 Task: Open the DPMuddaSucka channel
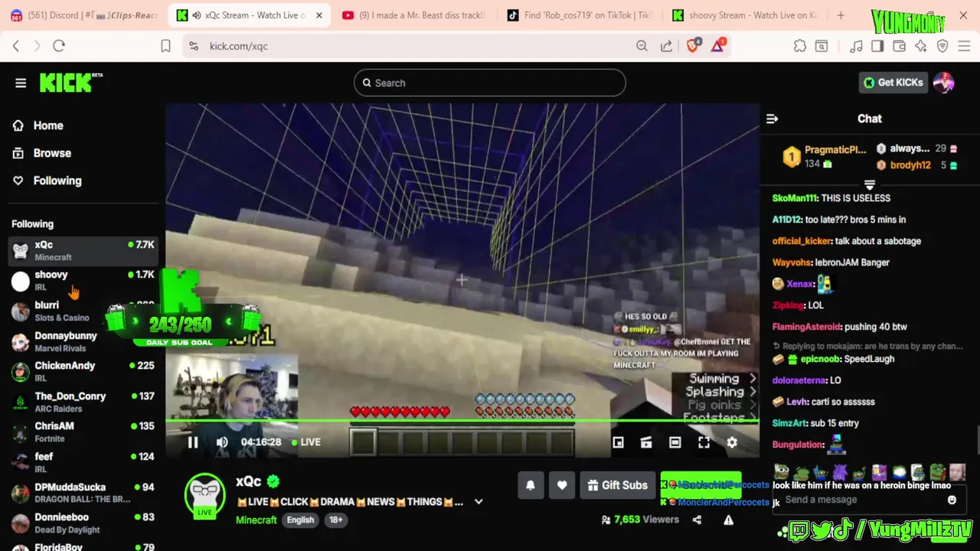coord(83,493)
